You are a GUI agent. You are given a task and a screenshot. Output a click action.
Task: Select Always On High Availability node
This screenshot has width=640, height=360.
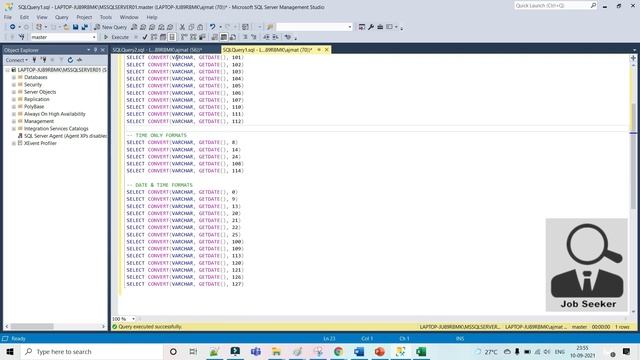pyautogui.click(x=55, y=114)
